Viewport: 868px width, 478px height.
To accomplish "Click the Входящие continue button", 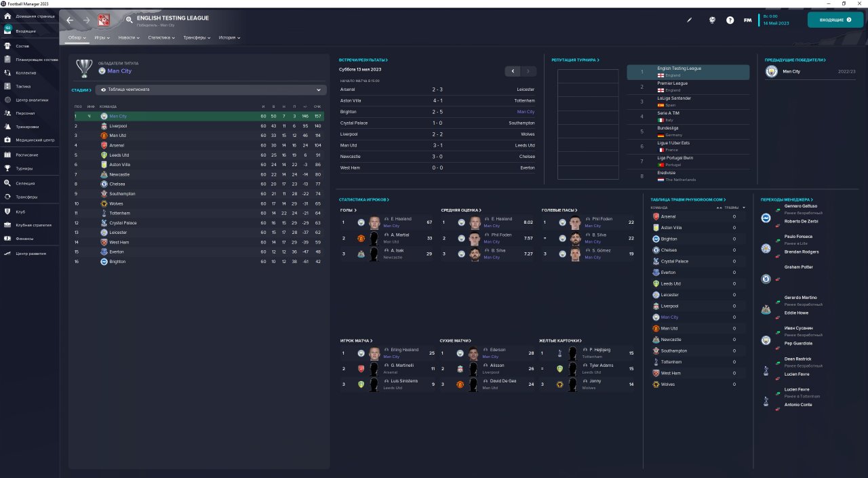I will pyautogui.click(x=835, y=20).
